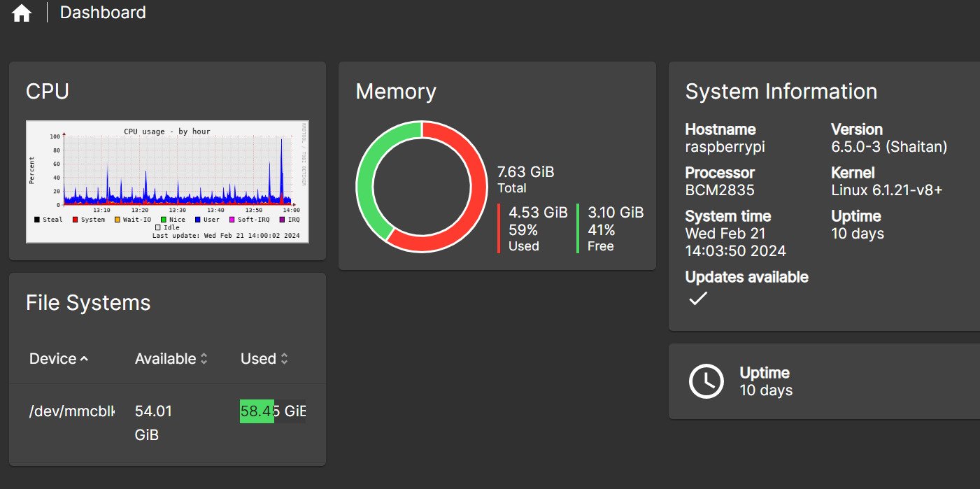980x489 pixels.
Task: Click the red System legend swatch in CPU graph
Action: pos(76,220)
